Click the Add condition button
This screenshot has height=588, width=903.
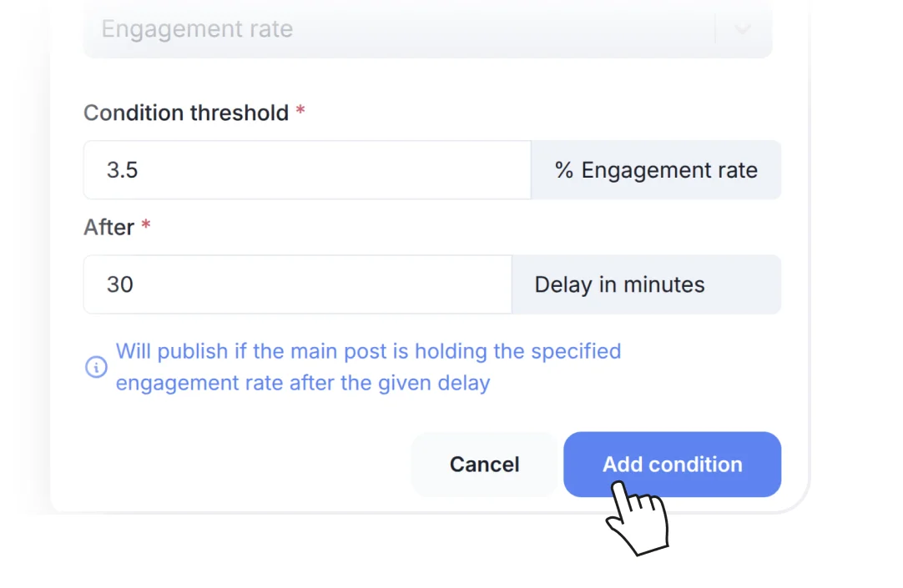point(672,465)
